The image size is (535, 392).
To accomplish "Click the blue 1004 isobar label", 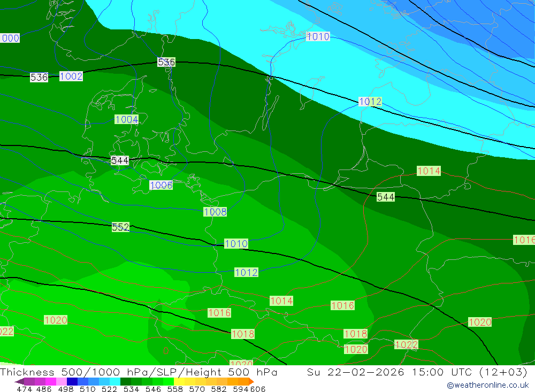I will (126, 119).
